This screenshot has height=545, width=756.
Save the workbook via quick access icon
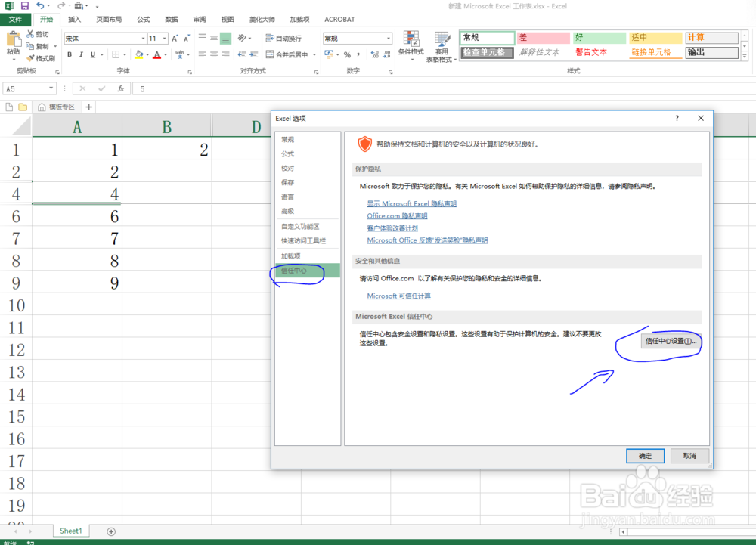click(x=25, y=6)
